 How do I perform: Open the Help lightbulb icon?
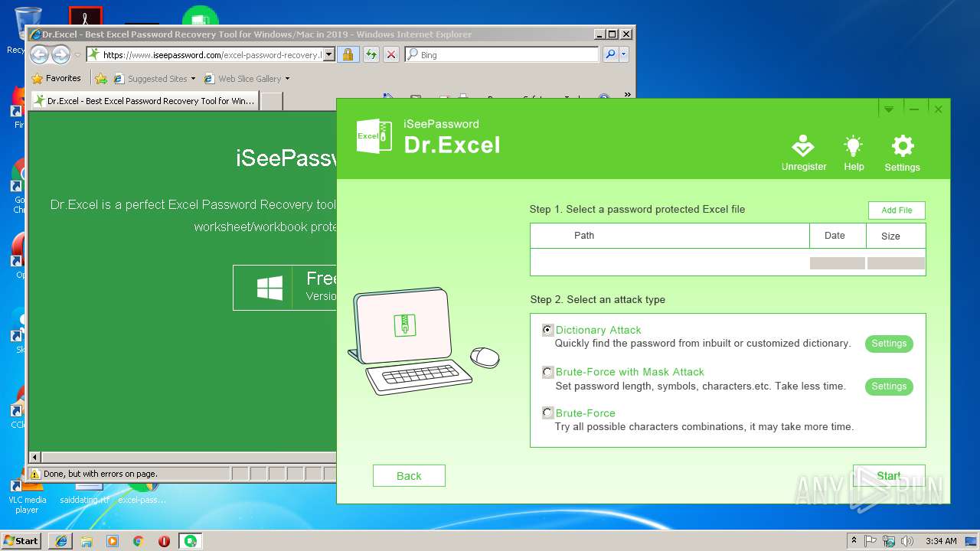click(x=854, y=153)
